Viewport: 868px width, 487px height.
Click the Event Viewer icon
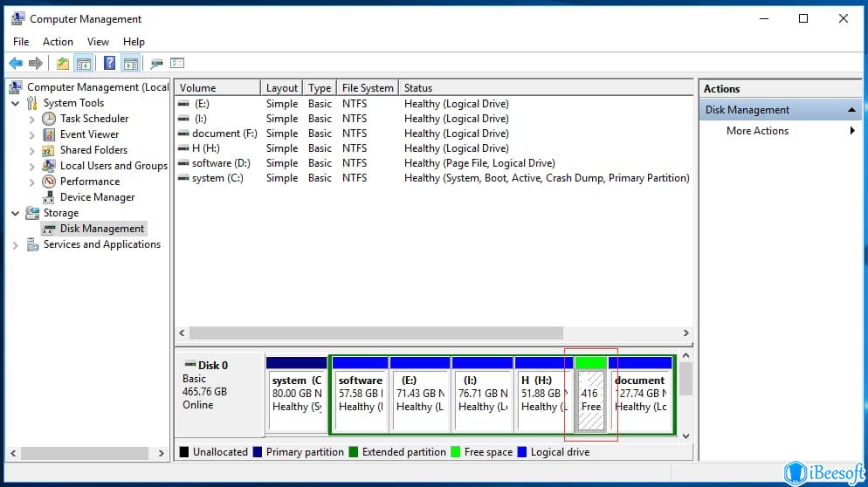[x=49, y=134]
